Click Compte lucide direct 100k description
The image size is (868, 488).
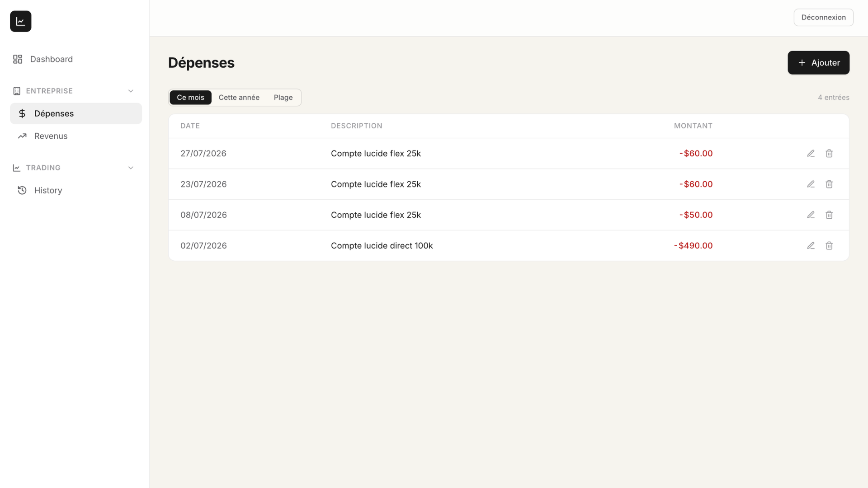[x=382, y=246]
